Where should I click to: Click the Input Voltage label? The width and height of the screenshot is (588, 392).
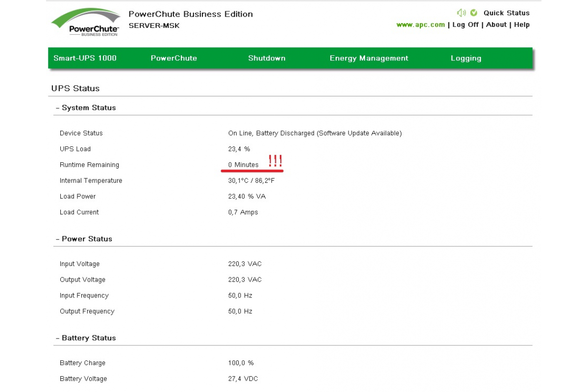click(80, 264)
